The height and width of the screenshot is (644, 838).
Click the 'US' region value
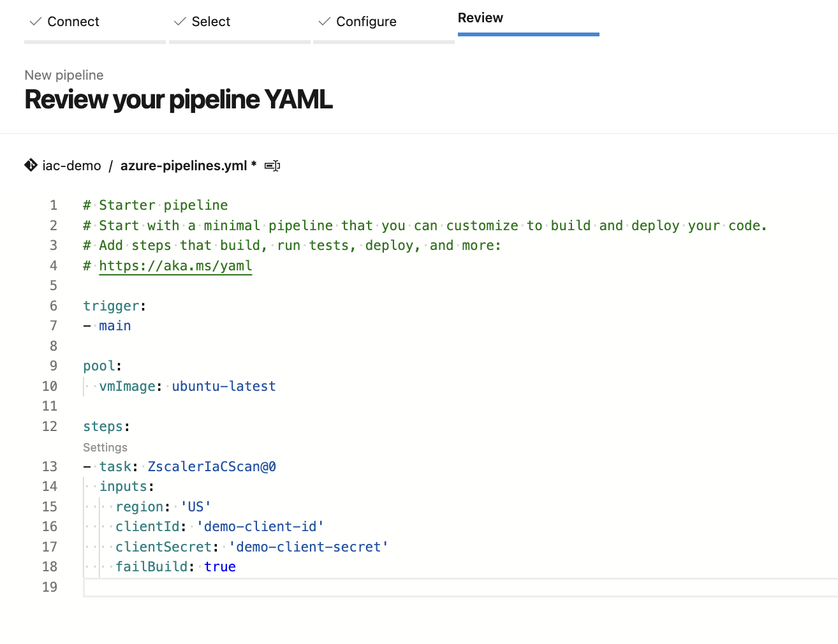[x=196, y=507]
